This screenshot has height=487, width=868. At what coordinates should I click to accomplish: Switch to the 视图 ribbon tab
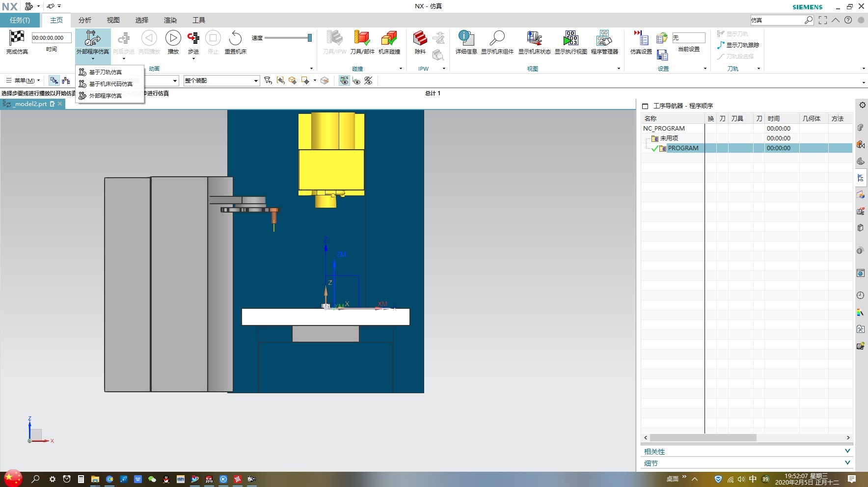click(113, 20)
